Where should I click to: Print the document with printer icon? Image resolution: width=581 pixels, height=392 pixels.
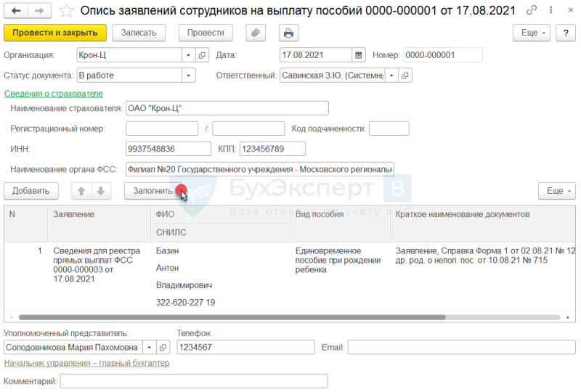point(288,33)
